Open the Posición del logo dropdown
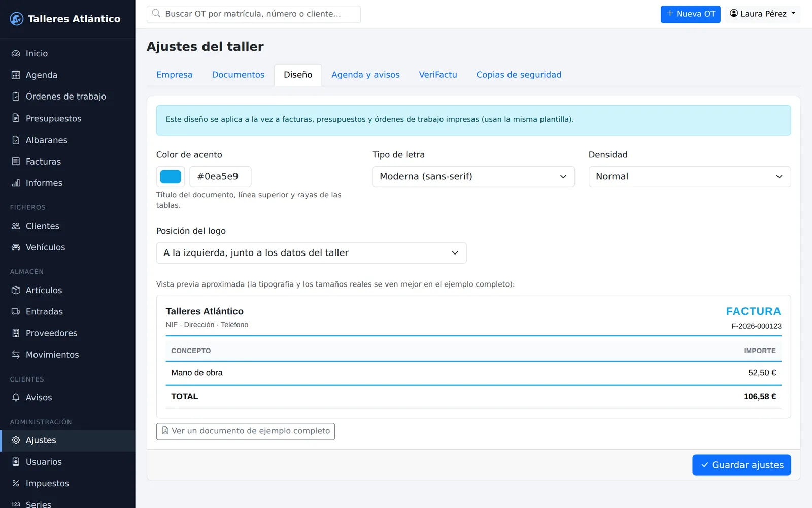The image size is (812, 508). (311, 253)
